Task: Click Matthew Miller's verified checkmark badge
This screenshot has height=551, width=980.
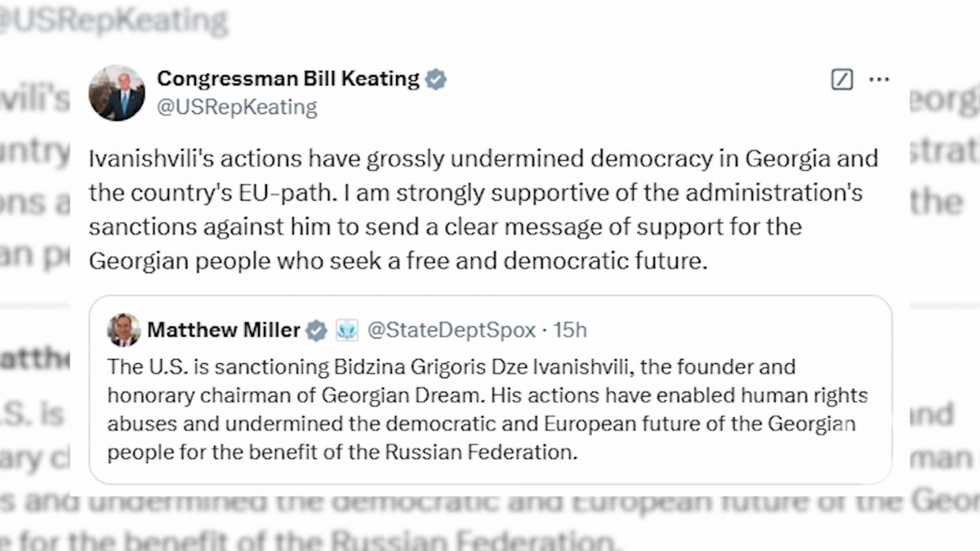Action: click(317, 331)
